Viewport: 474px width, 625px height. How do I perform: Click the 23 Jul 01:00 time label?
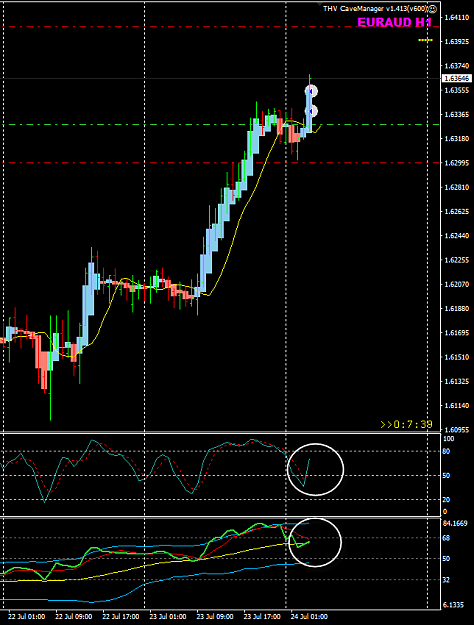click(168, 617)
